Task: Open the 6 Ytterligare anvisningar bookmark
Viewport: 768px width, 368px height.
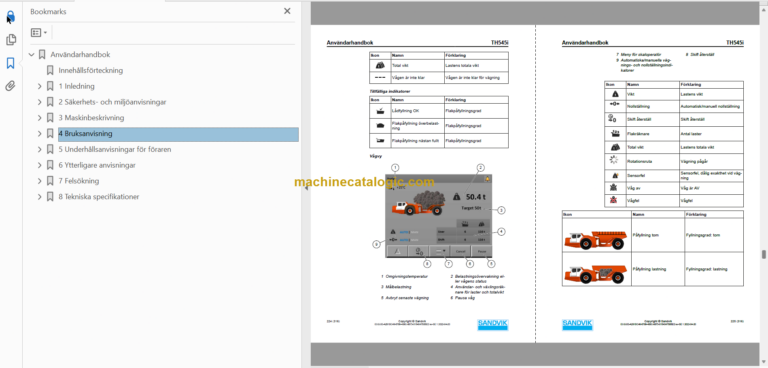Action: coord(97,165)
